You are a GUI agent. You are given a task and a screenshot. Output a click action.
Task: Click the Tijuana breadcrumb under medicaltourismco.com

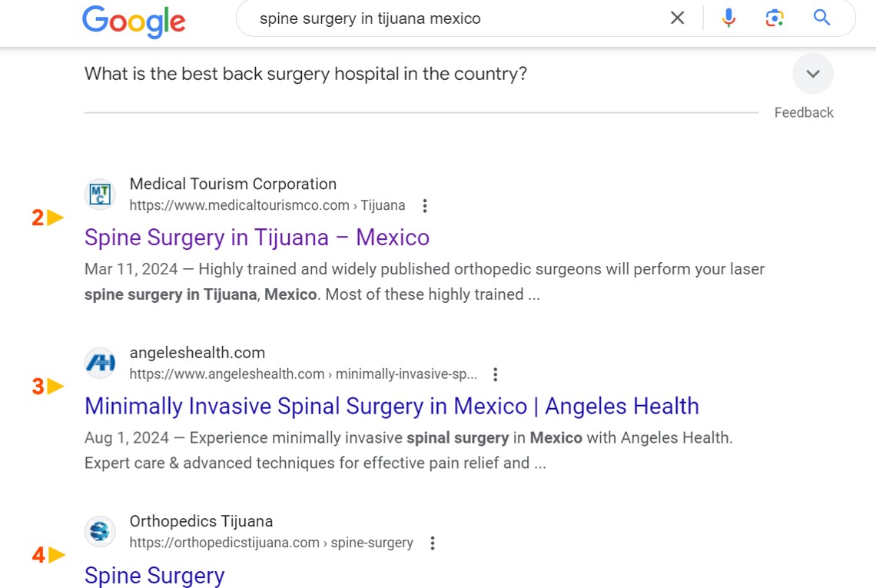click(387, 205)
